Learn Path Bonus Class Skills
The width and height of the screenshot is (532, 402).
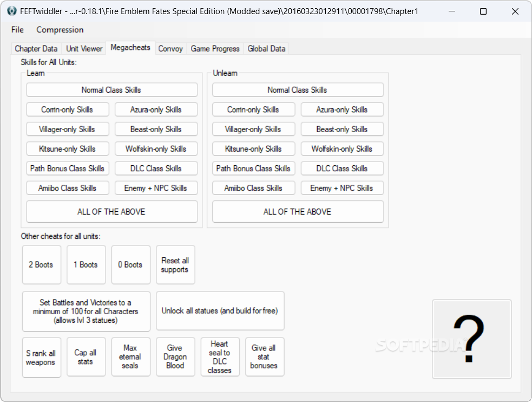[68, 168]
